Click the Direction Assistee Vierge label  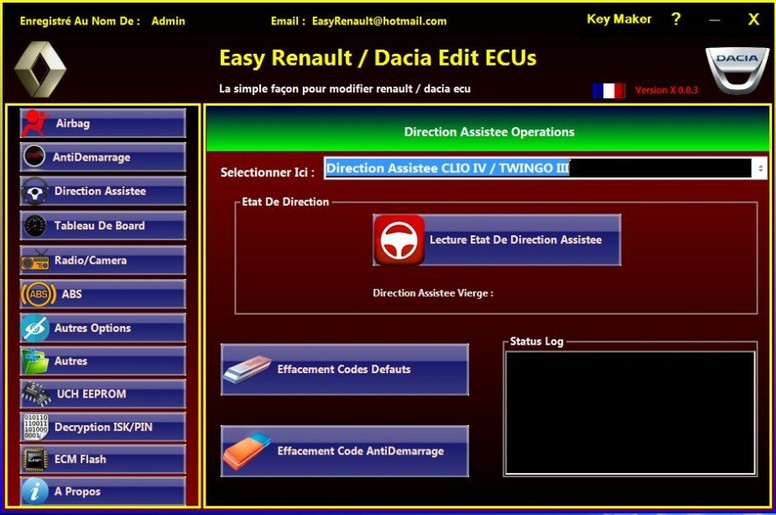tap(433, 293)
